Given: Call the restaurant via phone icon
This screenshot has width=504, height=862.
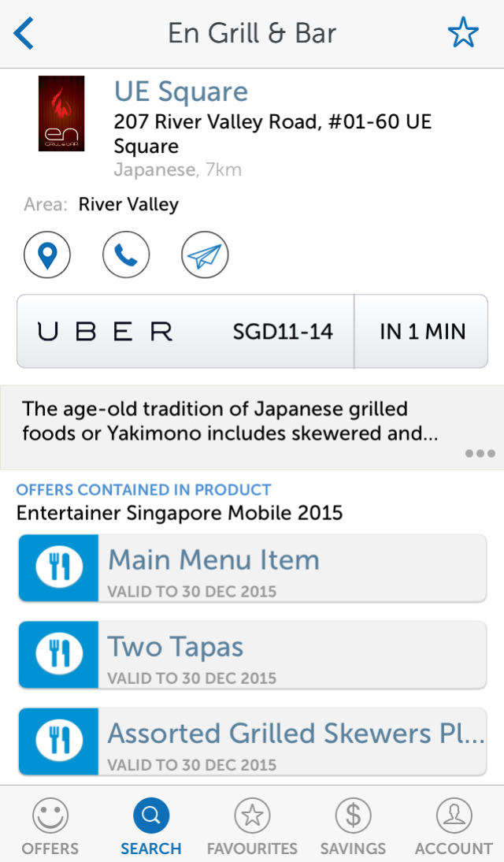Looking at the screenshot, I should tap(126, 255).
